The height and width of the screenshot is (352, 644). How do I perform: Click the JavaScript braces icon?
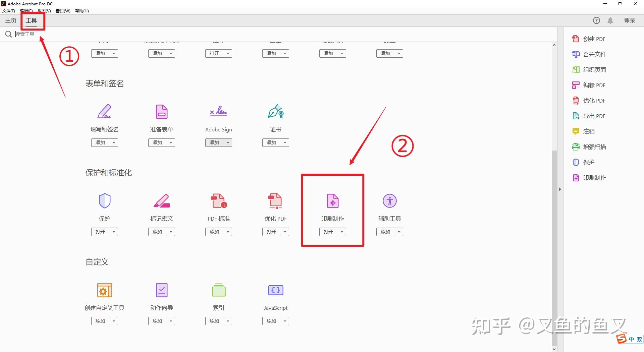pos(276,290)
